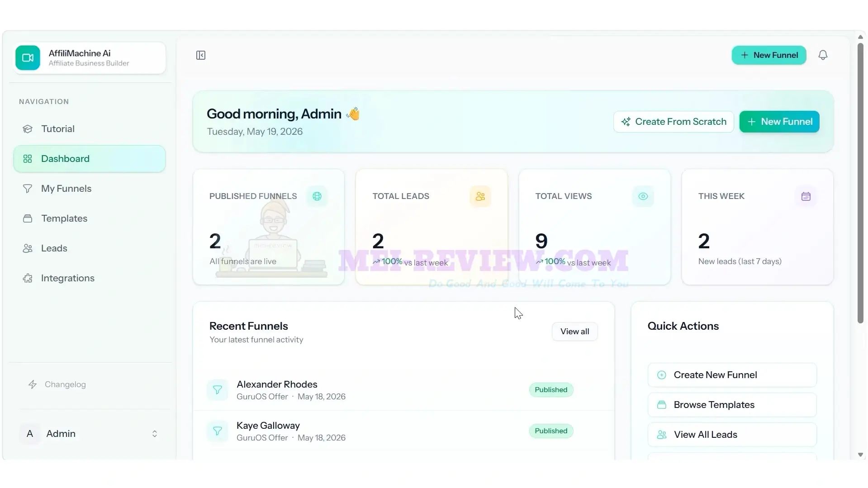Click the funnel icon beside Alexander Rhodes
868x488 pixels.
click(218, 390)
